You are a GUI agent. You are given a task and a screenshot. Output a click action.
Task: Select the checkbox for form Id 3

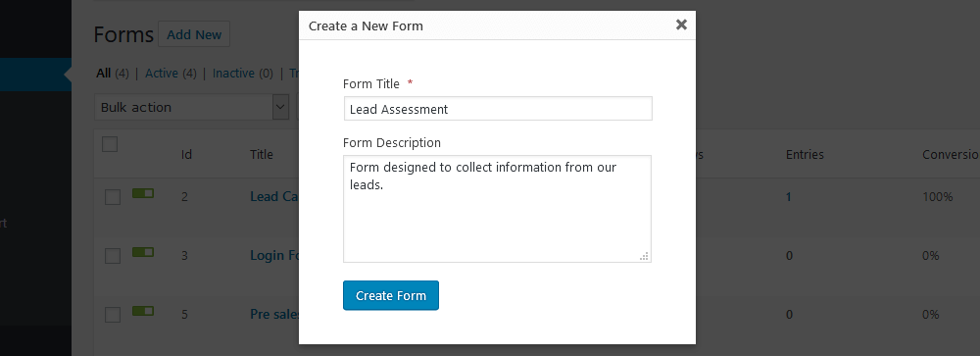click(x=113, y=256)
